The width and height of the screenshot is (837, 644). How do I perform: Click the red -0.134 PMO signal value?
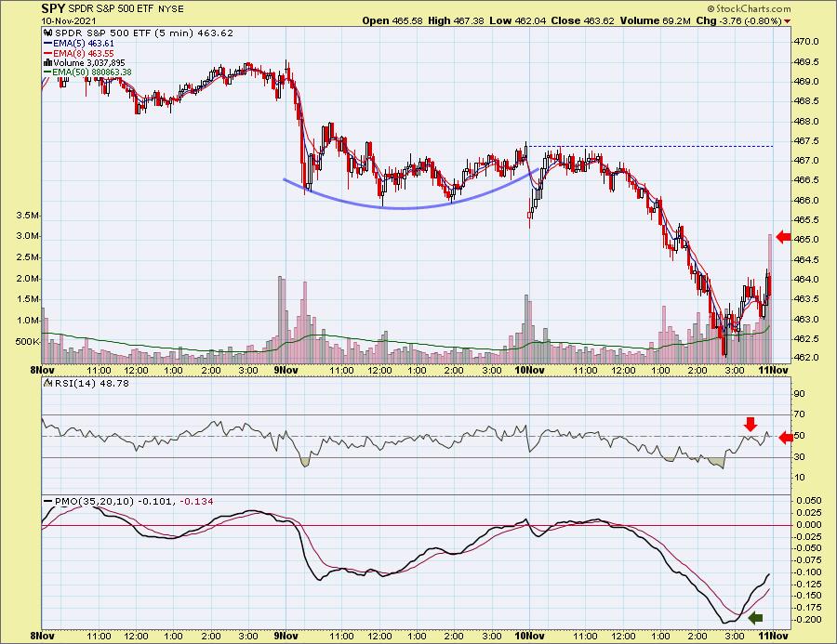click(196, 502)
